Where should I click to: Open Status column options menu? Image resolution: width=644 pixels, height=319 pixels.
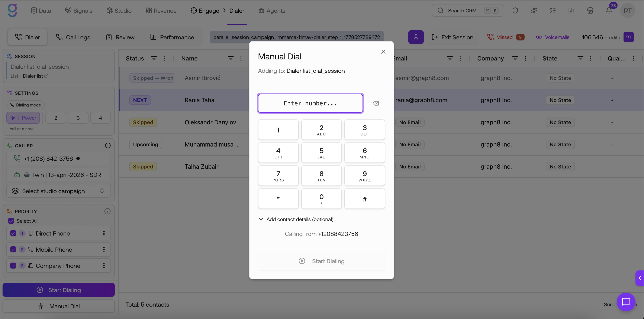tap(164, 58)
